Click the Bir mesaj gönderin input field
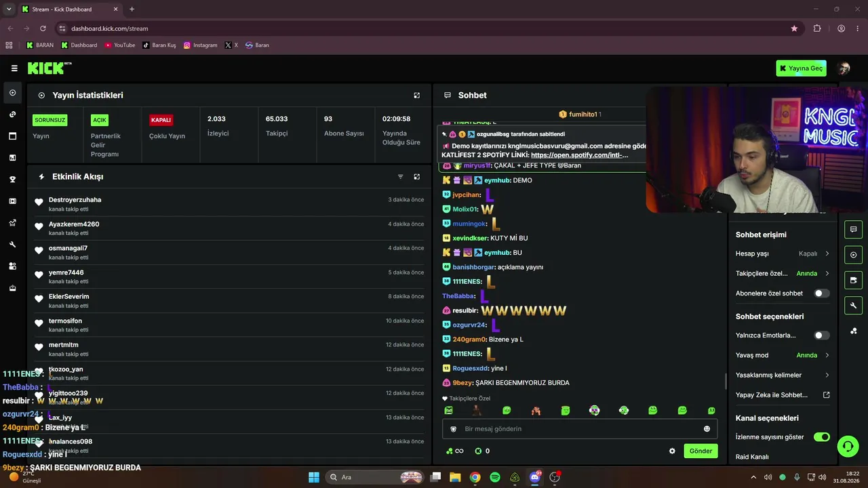The height and width of the screenshot is (488, 868). [580, 429]
